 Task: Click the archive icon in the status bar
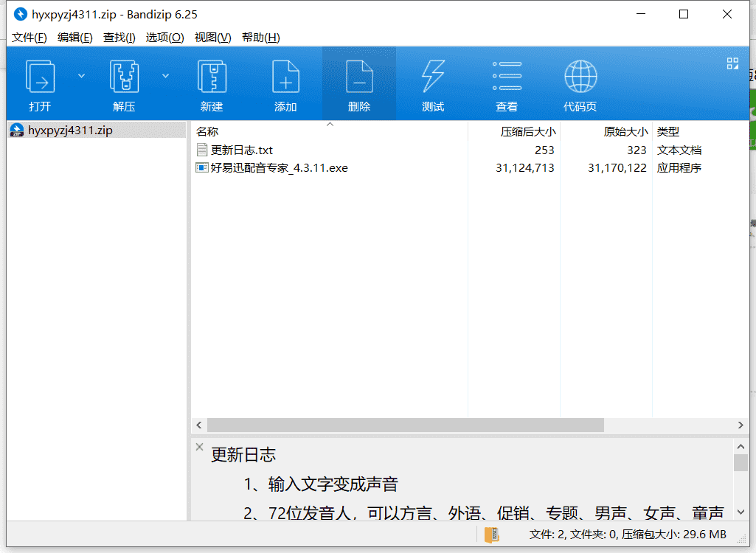(492, 535)
